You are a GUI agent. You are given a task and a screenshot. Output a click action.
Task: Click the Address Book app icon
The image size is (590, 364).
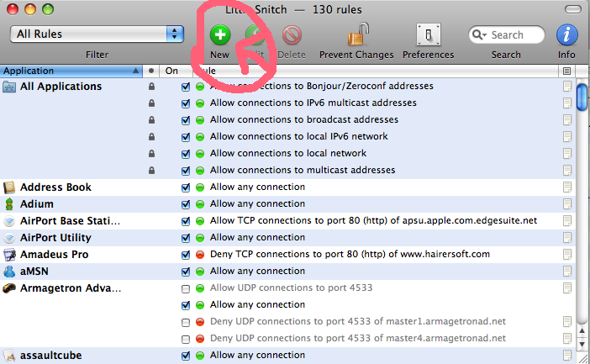9,187
